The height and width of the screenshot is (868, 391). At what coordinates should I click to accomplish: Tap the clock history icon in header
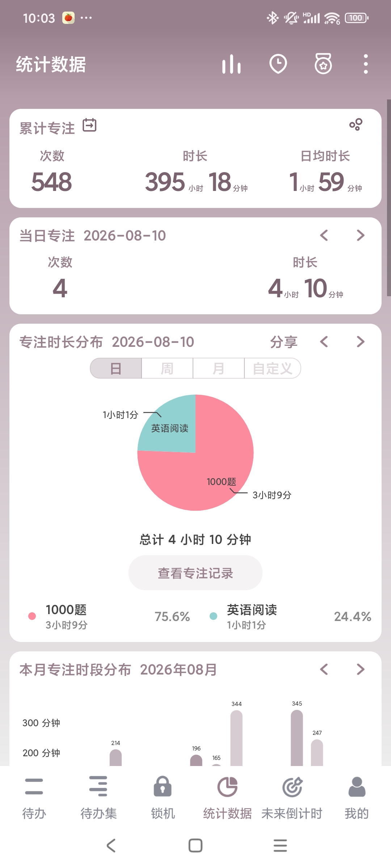(x=278, y=64)
